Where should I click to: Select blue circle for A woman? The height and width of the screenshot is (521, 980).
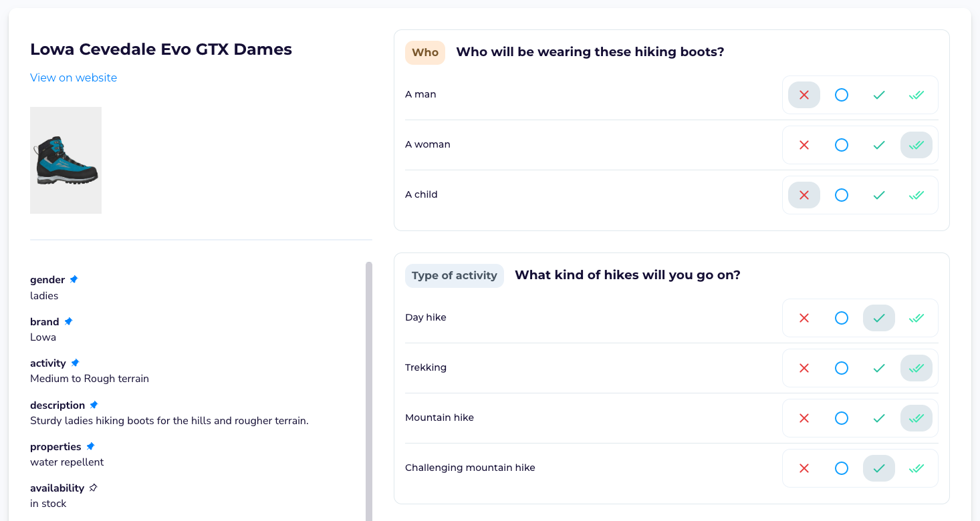(842, 145)
